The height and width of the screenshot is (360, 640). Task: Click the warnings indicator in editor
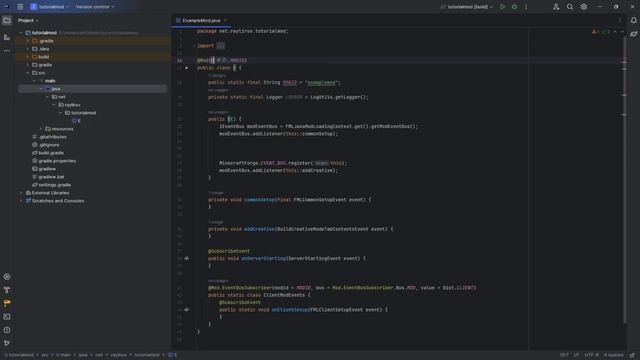tap(596, 32)
